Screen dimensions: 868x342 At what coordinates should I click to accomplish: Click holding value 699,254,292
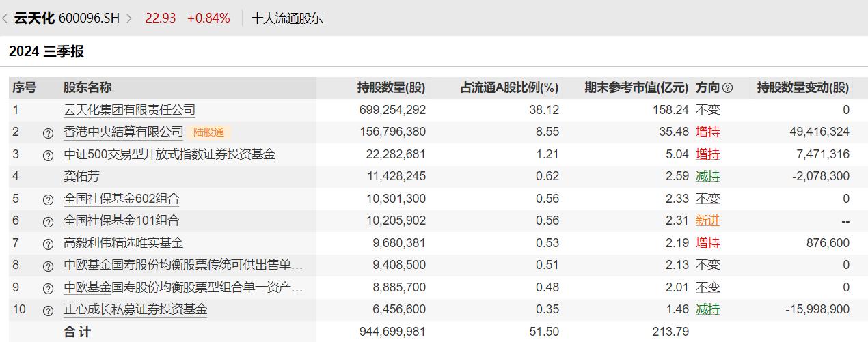(392, 110)
